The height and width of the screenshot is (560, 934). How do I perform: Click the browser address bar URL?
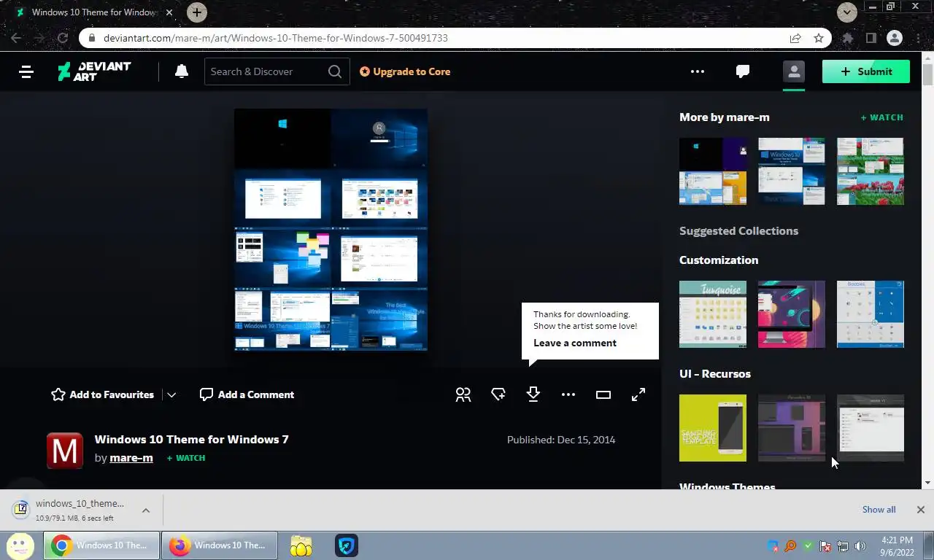276,38
